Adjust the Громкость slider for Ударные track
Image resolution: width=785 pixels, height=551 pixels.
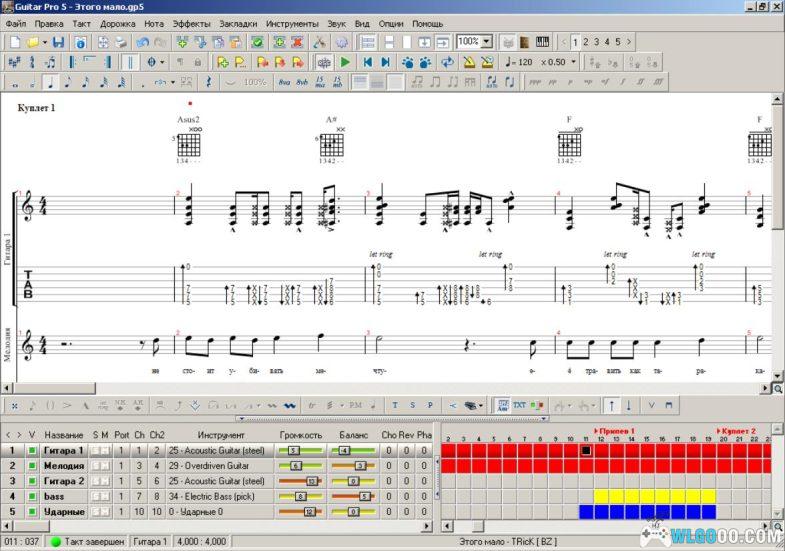point(308,511)
